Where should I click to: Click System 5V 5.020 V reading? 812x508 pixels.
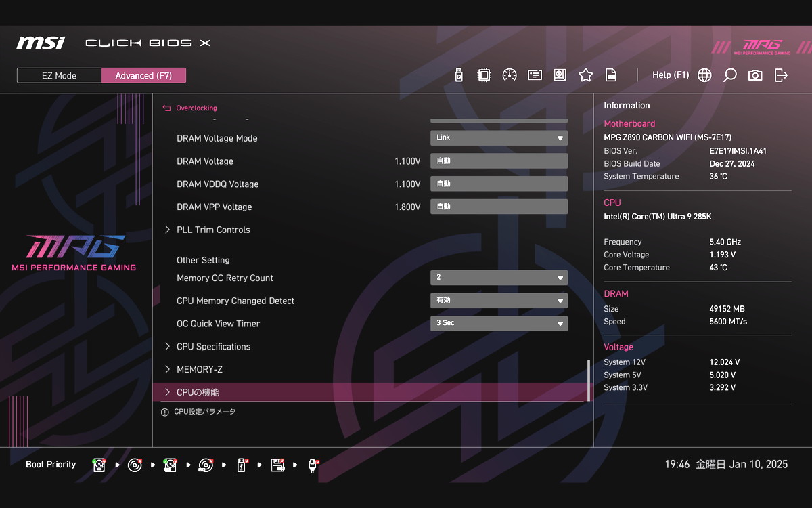coord(722,375)
